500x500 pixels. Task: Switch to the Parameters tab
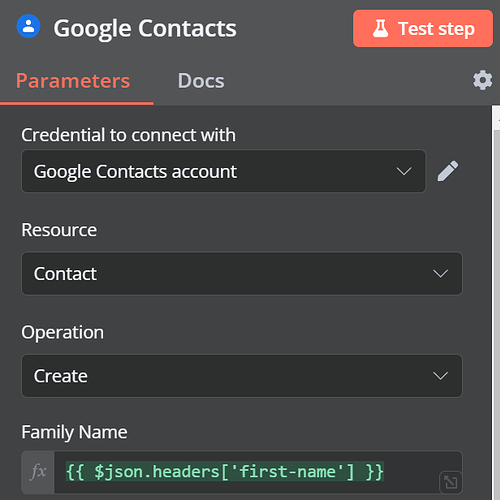tap(73, 81)
